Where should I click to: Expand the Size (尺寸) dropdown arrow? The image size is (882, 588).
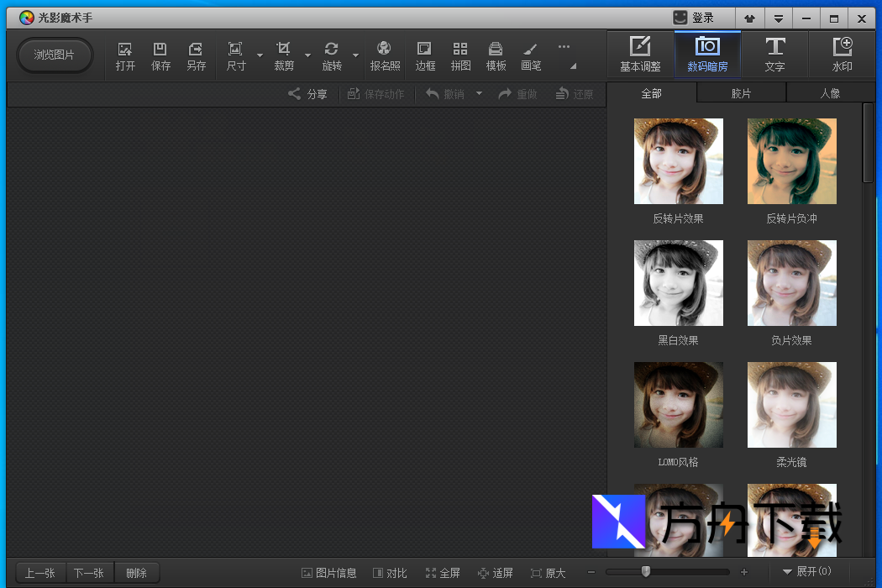[260, 56]
